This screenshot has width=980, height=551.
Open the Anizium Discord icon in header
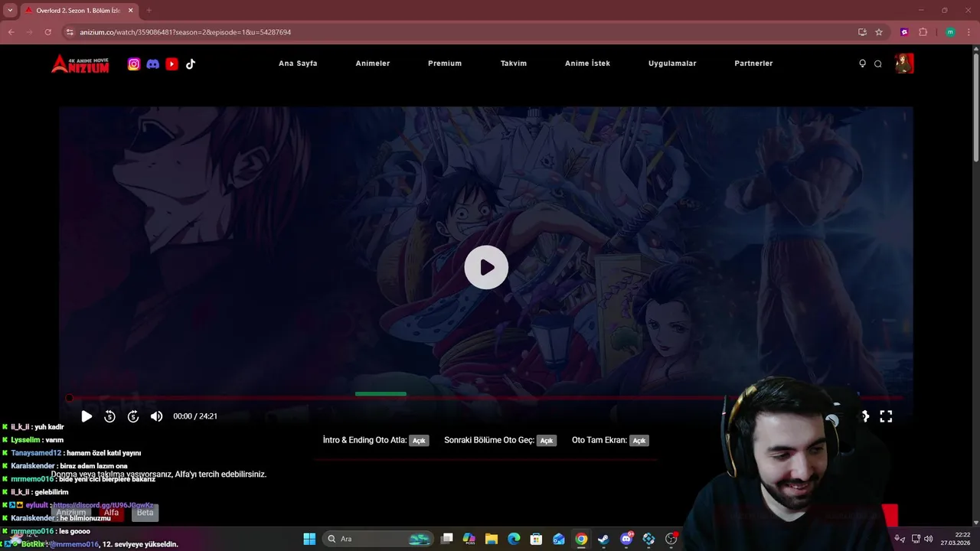click(153, 64)
